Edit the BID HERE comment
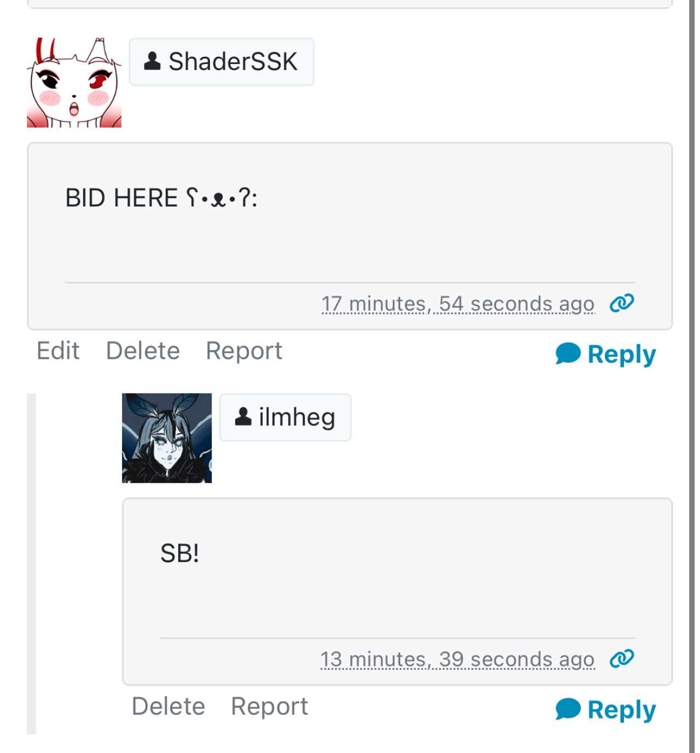The height and width of the screenshot is (753, 700). click(58, 351)
